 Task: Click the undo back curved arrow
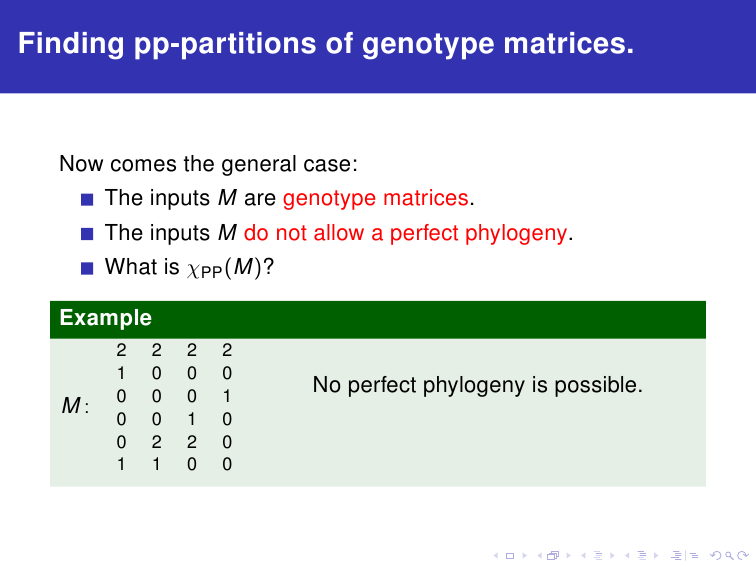[x=716, y=556]
